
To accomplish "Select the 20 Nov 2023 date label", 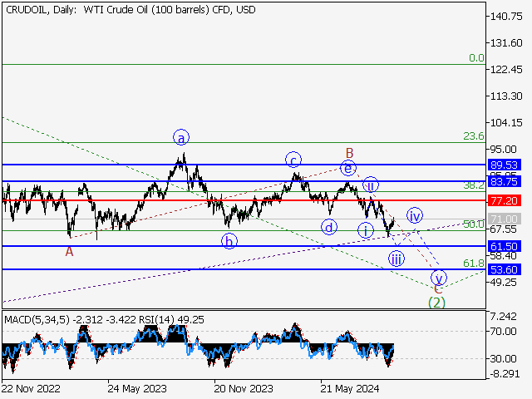I will tap(242, 387).
